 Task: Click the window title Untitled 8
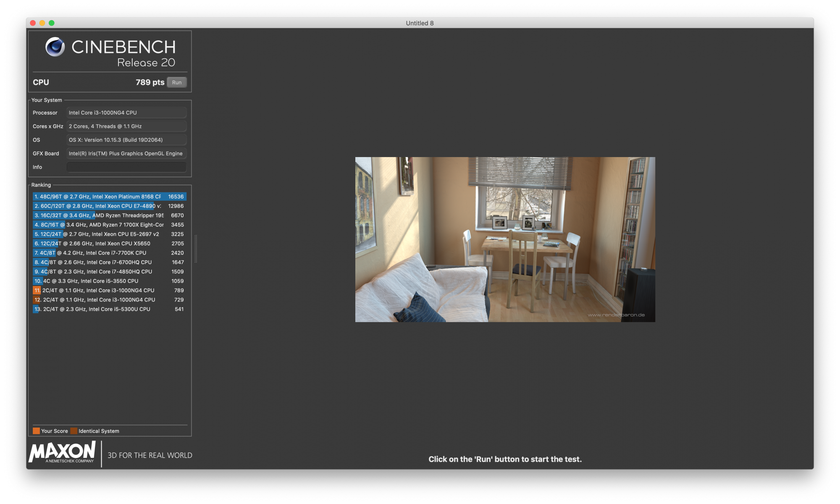420,23
